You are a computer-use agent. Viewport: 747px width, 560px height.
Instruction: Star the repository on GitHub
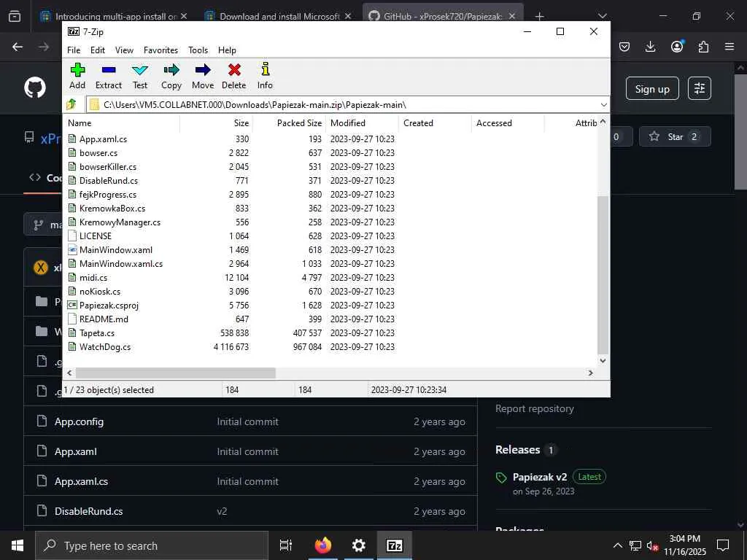coord(675,136)
